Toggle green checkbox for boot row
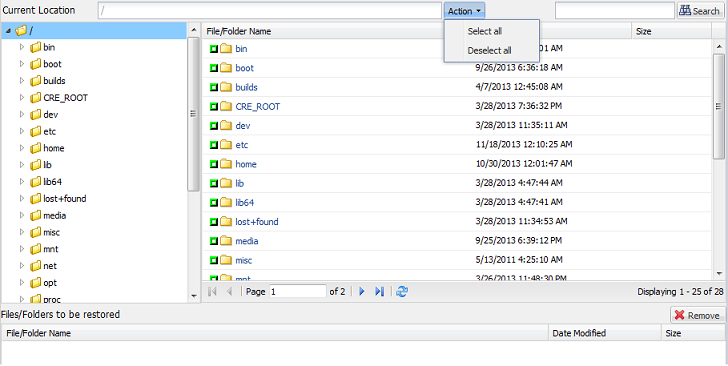The image size is (728, 366). pyautogui.click(x=214, y=68)
